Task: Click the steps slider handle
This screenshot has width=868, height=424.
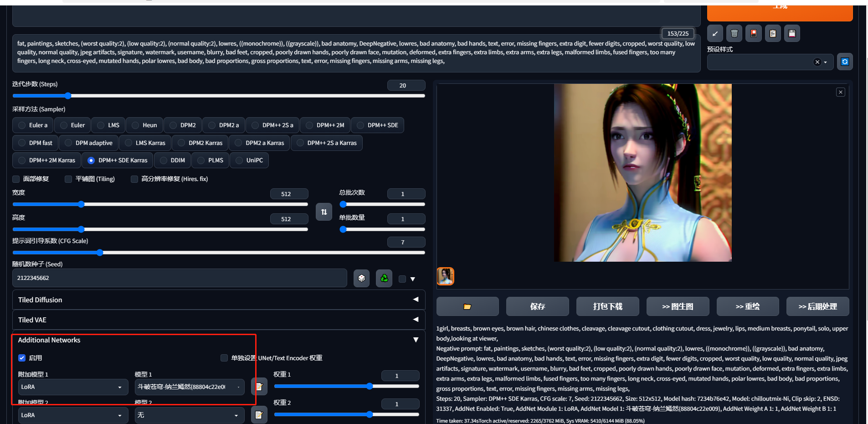Action: [68, 96]
